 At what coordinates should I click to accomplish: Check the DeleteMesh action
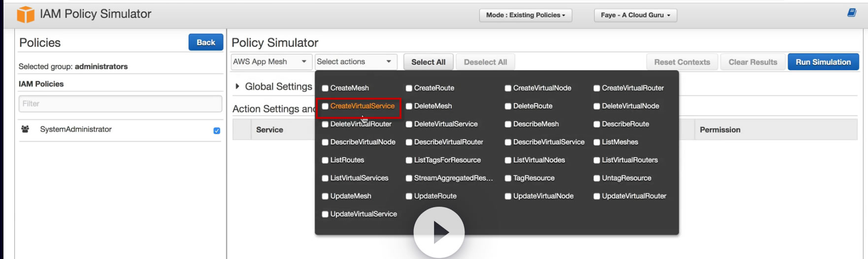pos(409,106)
